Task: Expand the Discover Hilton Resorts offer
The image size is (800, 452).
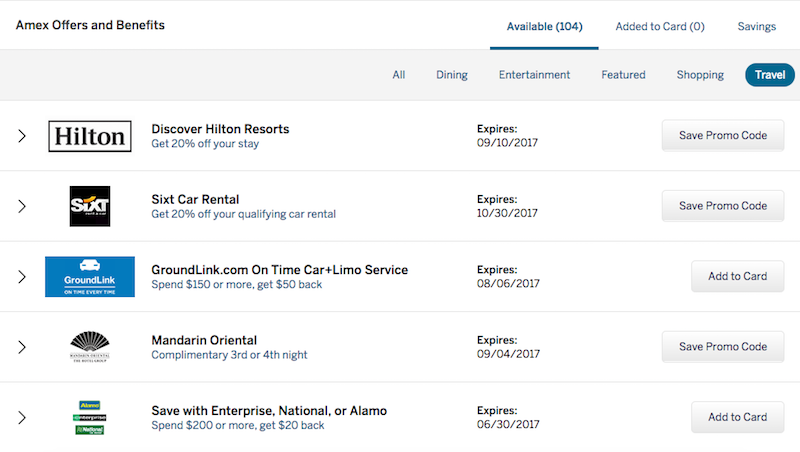Action: (22, 136)
